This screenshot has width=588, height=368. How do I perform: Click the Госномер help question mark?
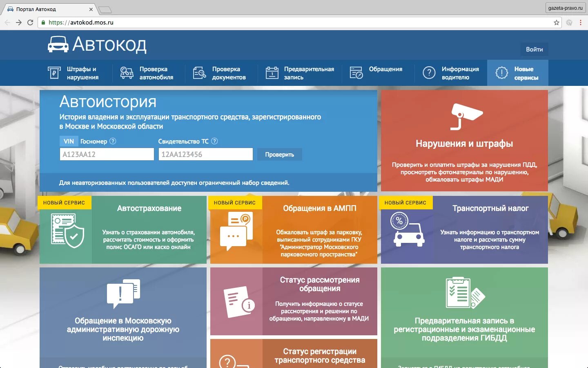coord(113,141)
